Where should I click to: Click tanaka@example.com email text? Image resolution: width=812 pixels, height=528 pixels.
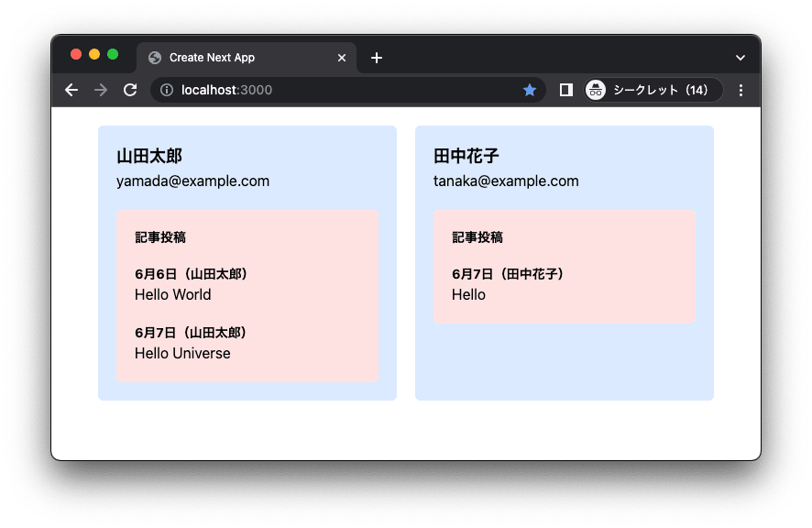pyautogui.click(x=506, y=181)
